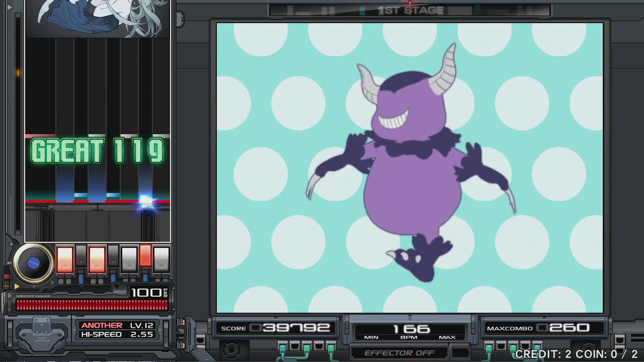Click the sound controller module graphic
Viewport: 644px width, 362px height.
pos(41,334)
